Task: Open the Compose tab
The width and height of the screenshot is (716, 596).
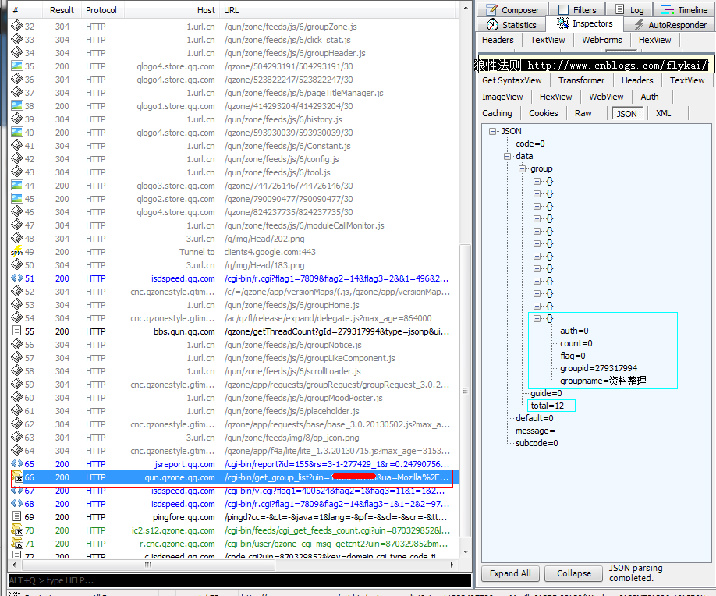Action: pyautogui.click(x=511, y=10)
